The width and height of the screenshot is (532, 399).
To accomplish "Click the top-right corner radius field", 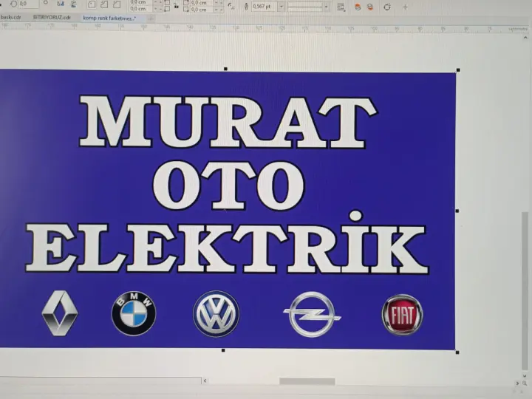I will tap(202, 3).
